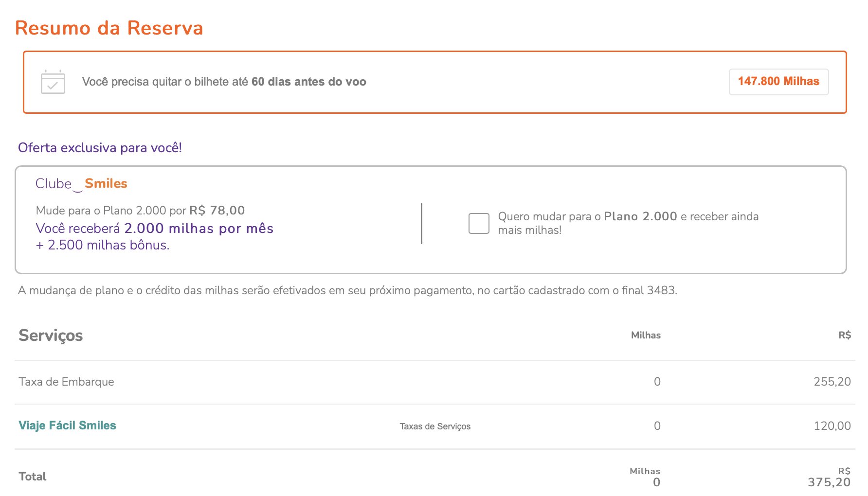This screenshot has height=496, width=868.
Task: Click '2.000 milhas por mês' text
Action: click(199, 229)
